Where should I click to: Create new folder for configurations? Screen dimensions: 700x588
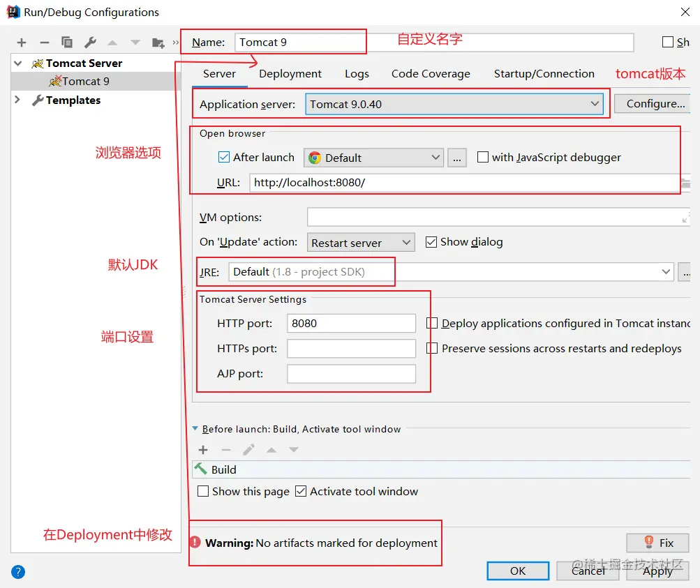158,43
